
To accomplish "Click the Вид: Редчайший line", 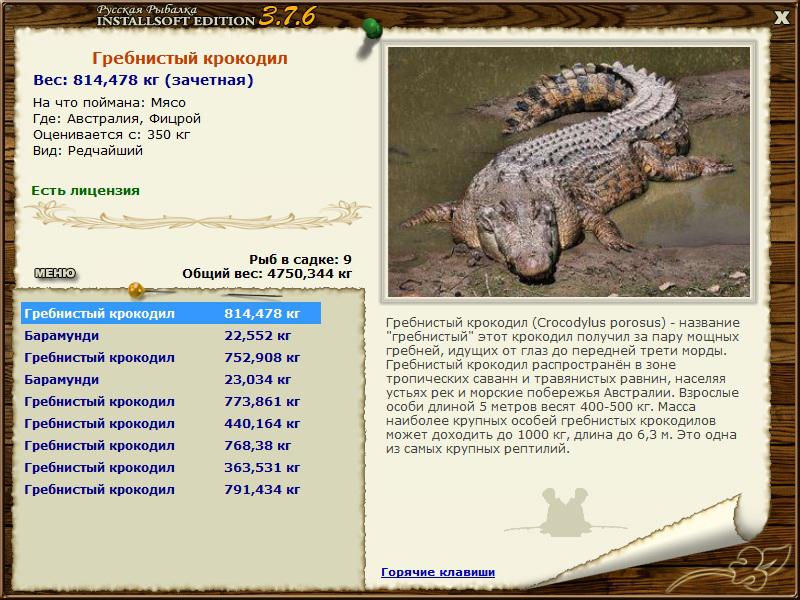I will pyautogui.click(x=88, y=151).
